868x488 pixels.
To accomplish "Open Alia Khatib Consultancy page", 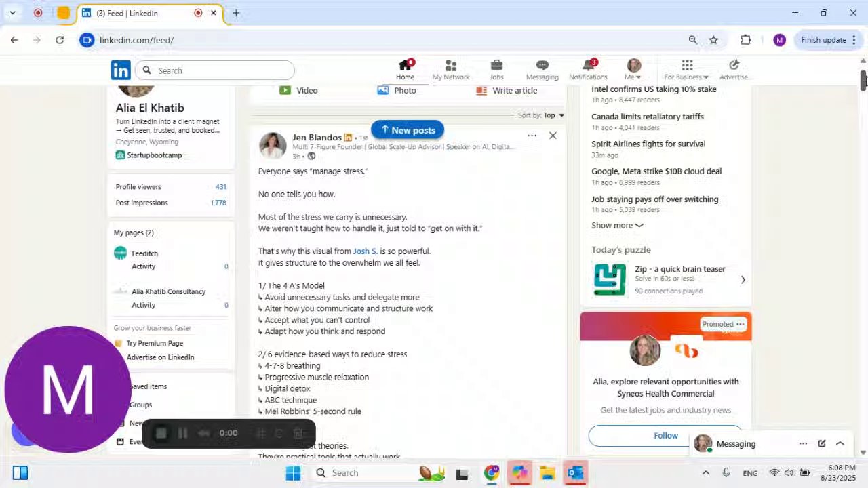I will pyautogui.click(x=168, y=291).
